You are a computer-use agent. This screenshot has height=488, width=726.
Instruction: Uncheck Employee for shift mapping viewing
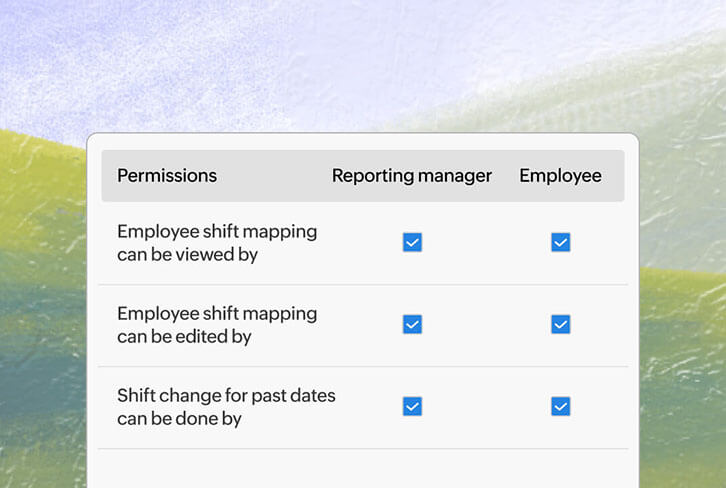click(561, 242)
